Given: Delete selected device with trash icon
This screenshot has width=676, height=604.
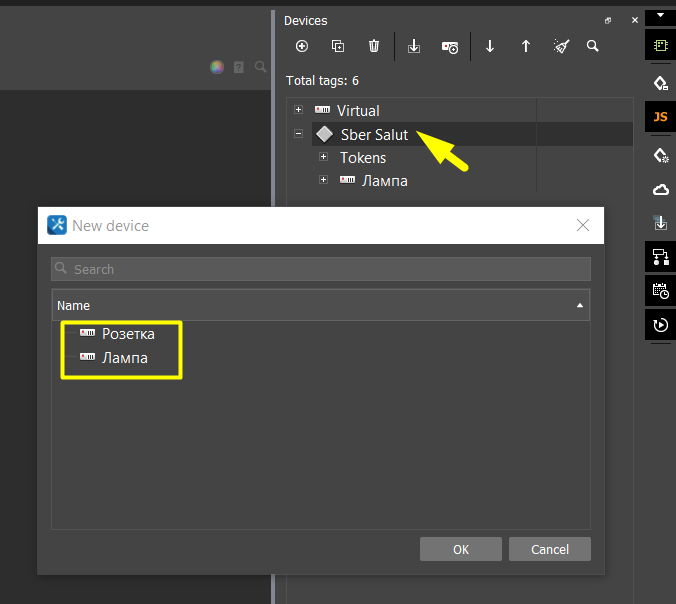Looking at the screenshot, I should 374,46.
